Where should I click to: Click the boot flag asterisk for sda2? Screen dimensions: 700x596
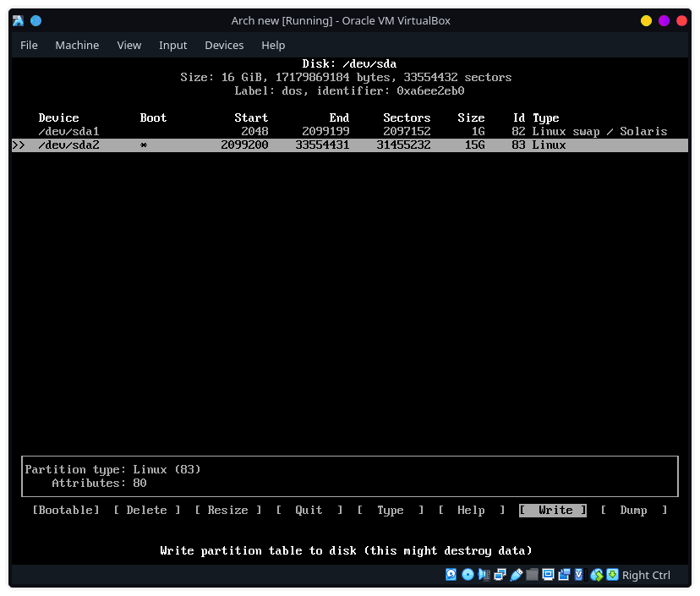(x=144, y=145)
